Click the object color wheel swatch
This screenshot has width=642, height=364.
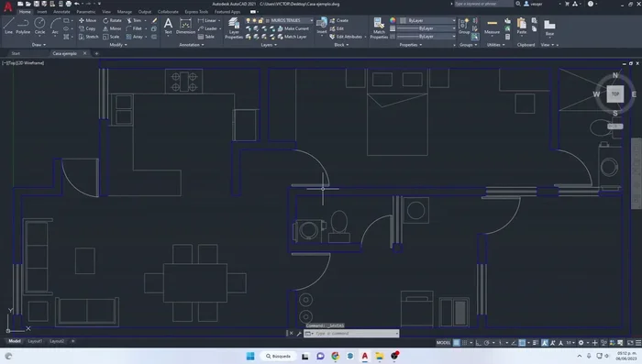393,20
